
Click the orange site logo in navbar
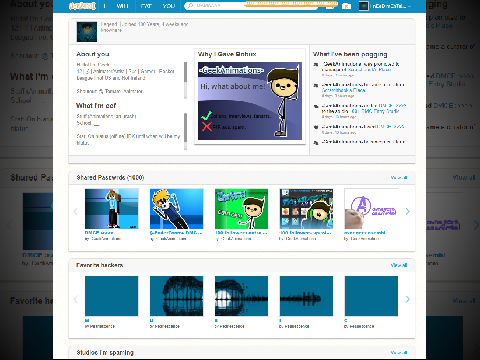(82, 6)
